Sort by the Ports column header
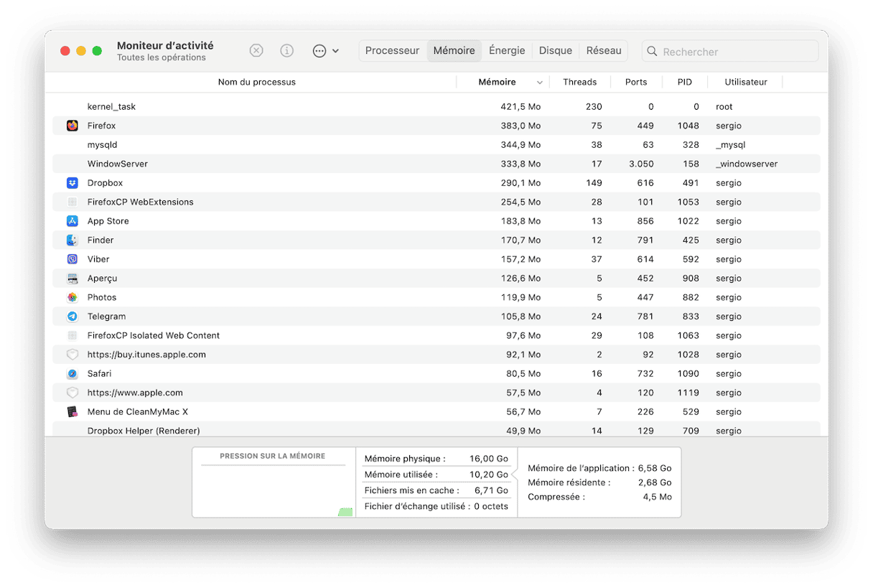The image size is (873, 588). click(636, 82)
